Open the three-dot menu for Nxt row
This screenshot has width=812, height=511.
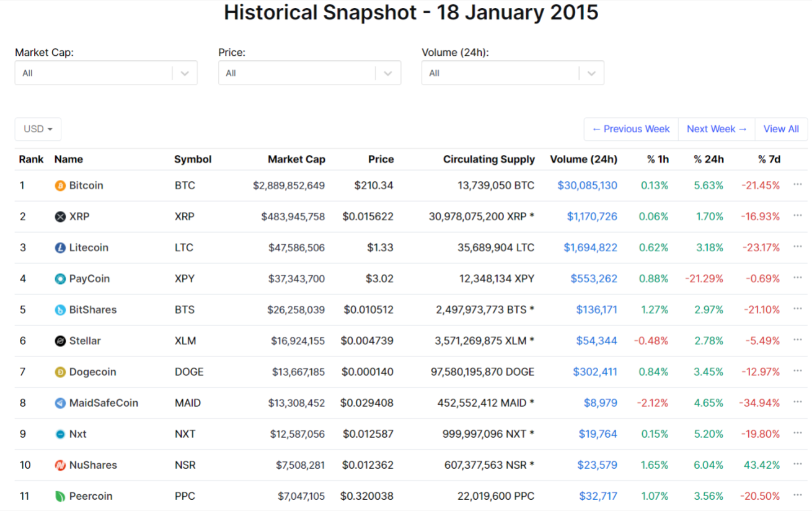pos(798,433)
